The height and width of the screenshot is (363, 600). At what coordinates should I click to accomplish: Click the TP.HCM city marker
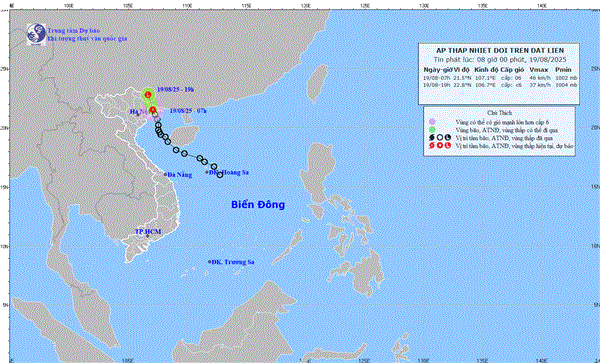coord(147,236)
